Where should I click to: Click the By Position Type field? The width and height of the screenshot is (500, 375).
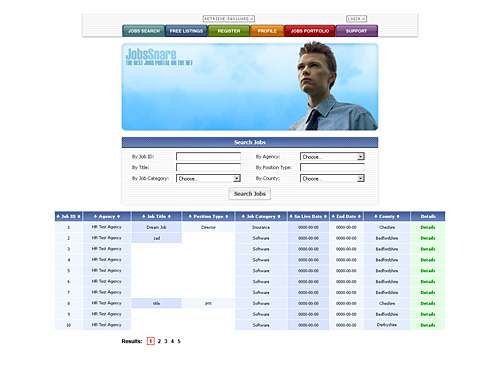tap(332, 167)
